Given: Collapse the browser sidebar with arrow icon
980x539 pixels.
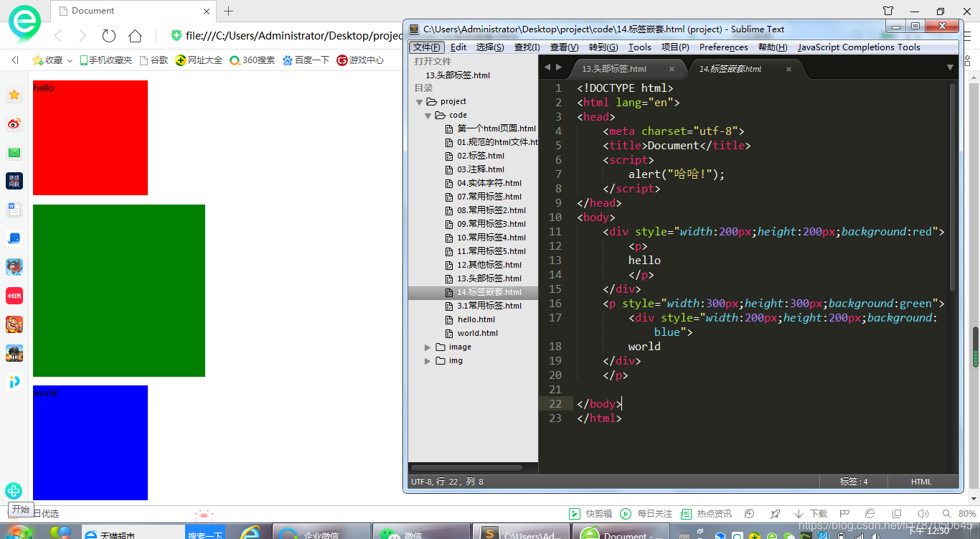Looking at the screenshot, I should [14, 60].
